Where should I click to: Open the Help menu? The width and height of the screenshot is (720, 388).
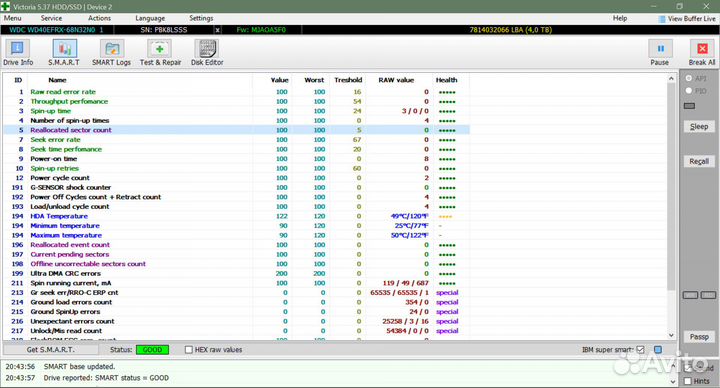(620, 18)
